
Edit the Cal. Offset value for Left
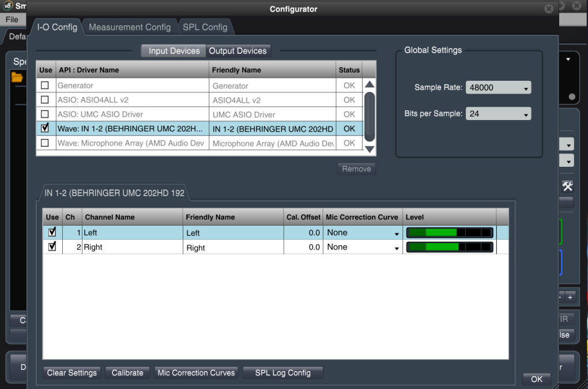(303, 233)
